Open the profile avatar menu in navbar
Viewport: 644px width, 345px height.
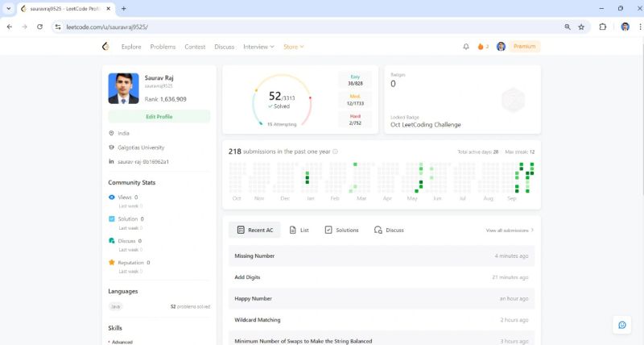pyautogui.click(x=501, y=47)
